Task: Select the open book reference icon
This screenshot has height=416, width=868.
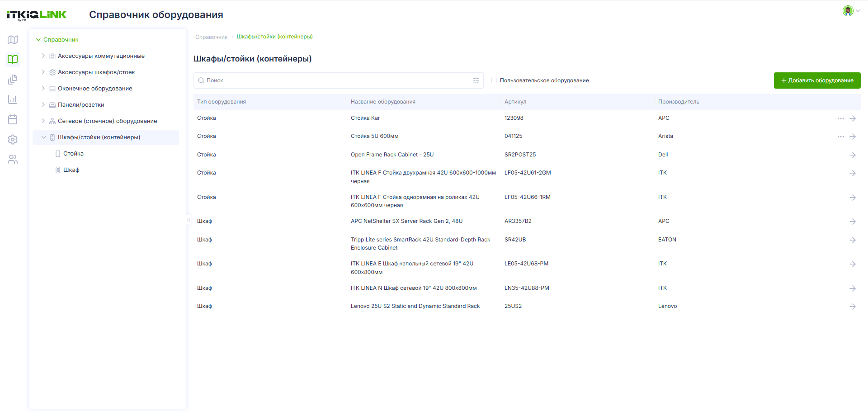Action: 13,60
